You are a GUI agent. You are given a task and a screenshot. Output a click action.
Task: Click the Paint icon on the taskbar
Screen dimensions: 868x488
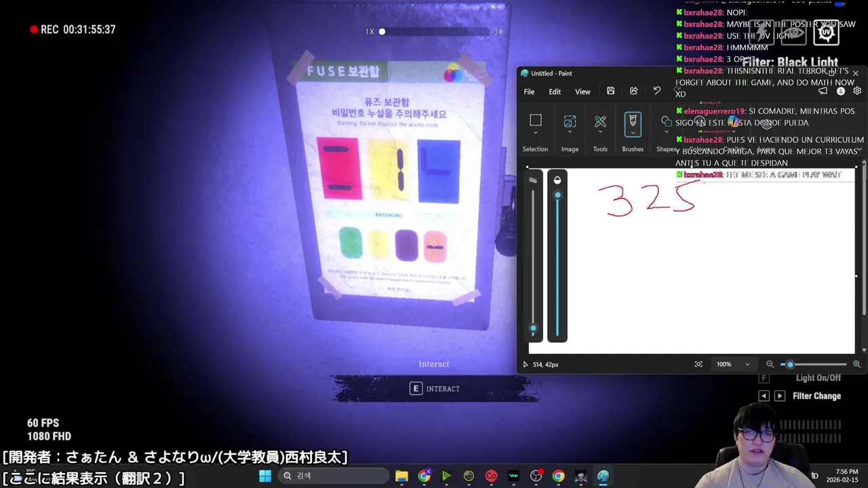point(603,476)
